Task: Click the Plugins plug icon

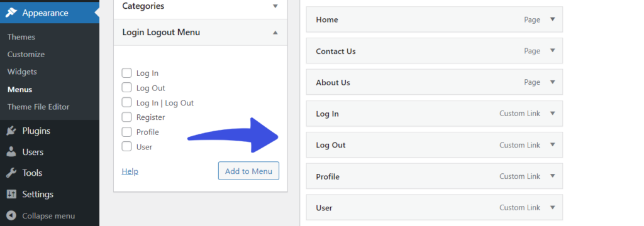Action: click(11, 131)
